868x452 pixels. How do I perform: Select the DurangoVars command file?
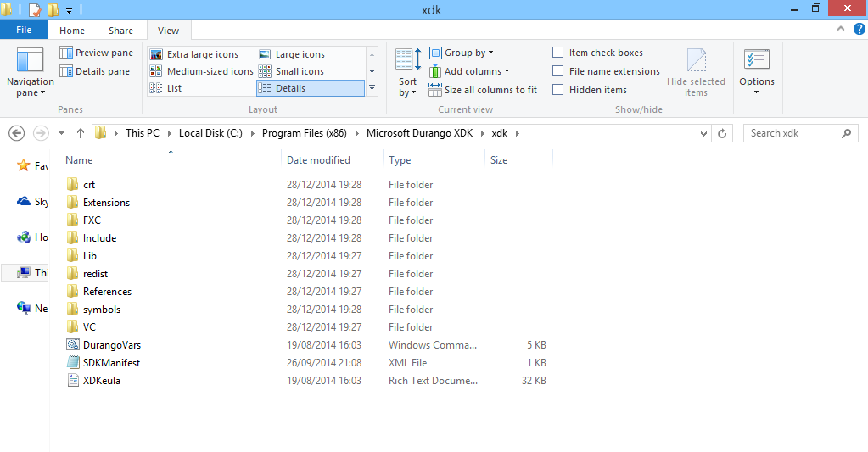pyautogui.click(x=111, y=345)
